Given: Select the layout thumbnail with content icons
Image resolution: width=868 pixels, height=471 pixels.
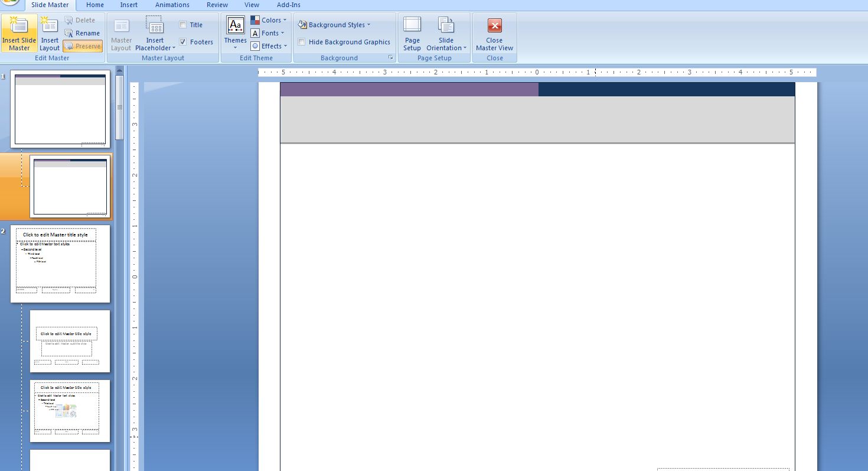Looking at the screenshot, I should (70, 411).
